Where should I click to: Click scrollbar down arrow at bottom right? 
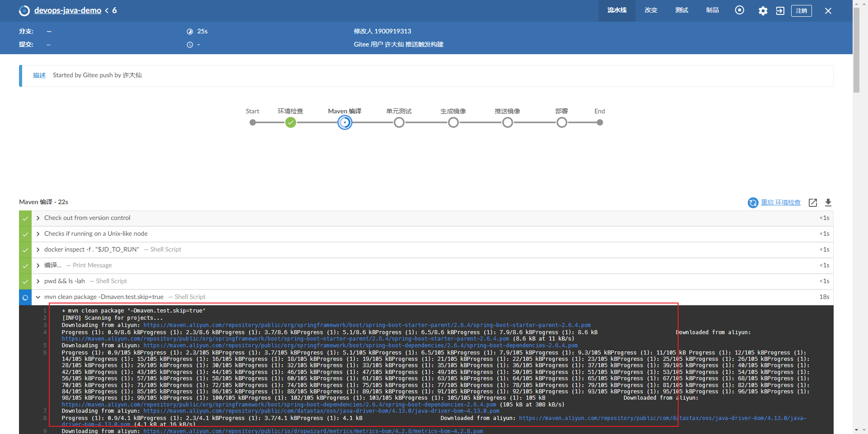pyautogui.click(x=856, y=430)
